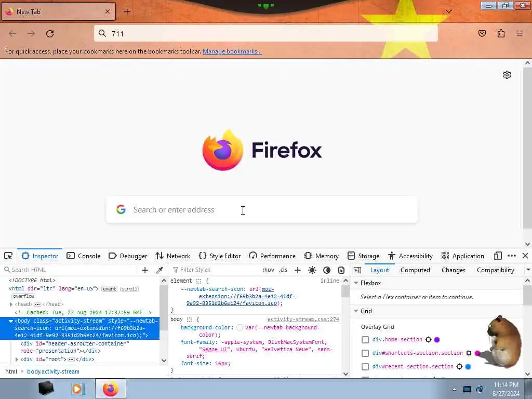Toggle the three-pane inspector sidebar
Image resolution: width=532 pixels, height=399 pixels.
pyautogui.click(x=357, y=270)
